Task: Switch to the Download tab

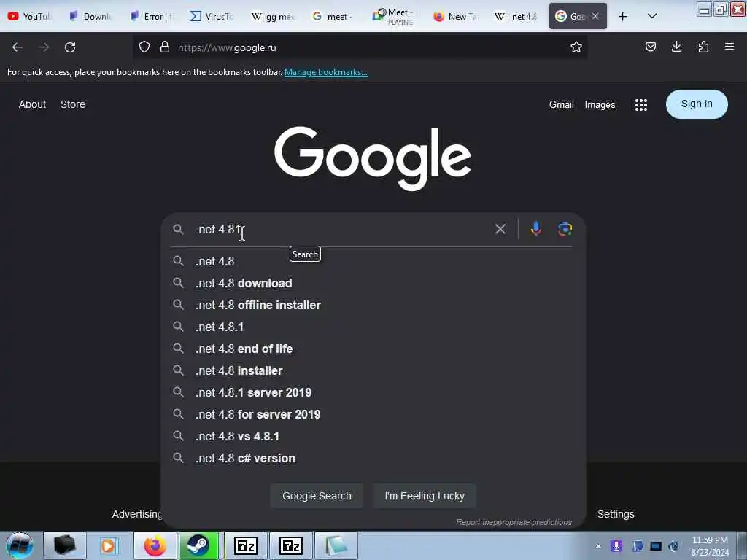Action: (90, 16)
